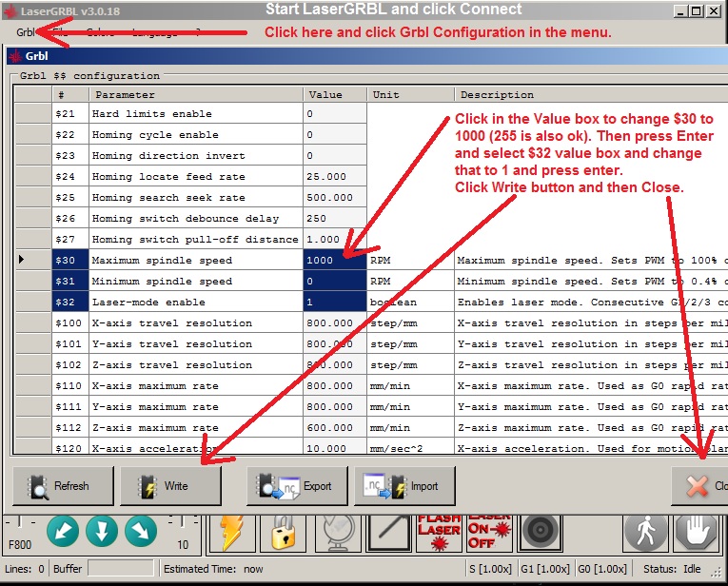Click the Description column header
Image resolution: width=728 pixels, height=586 pixels.
pyautogui.click(x=591, y=94)
